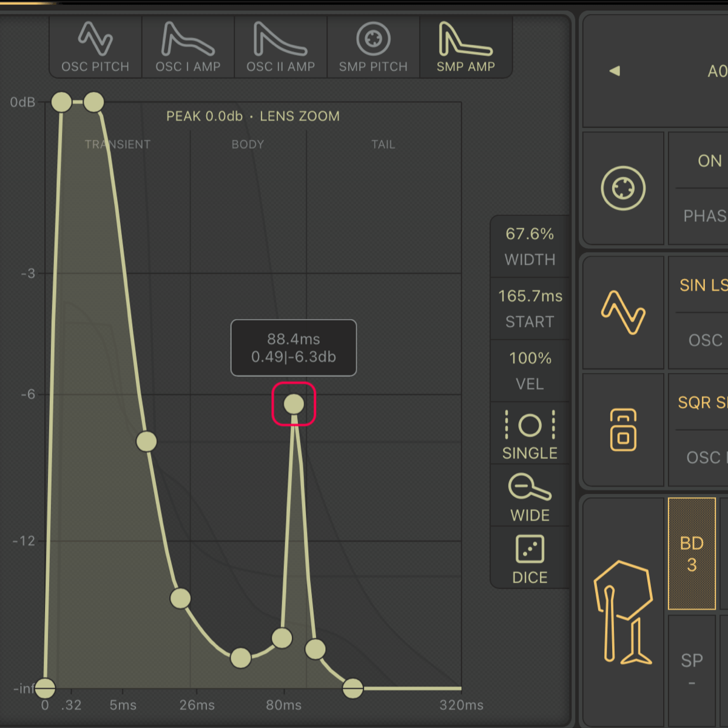The width and height of the screenshot is (728, 728).
Task: Switch to the OSC I AMP envelope
Action: point(188,47)
